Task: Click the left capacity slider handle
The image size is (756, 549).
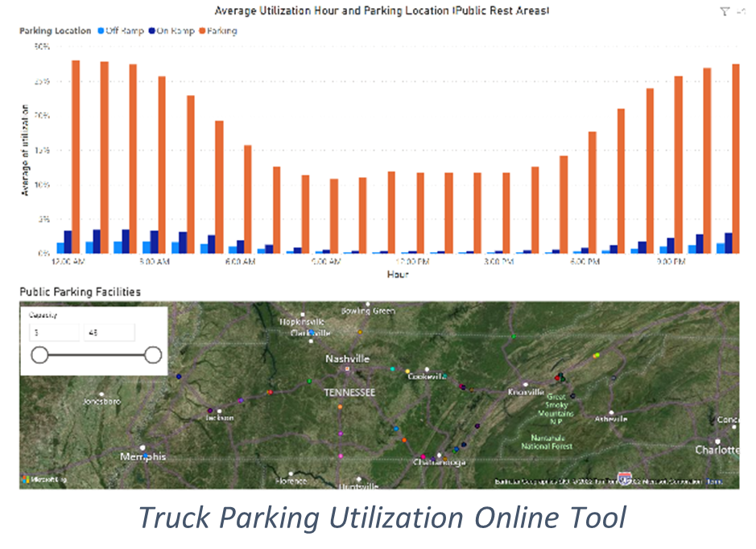Action: coord(38,355)
